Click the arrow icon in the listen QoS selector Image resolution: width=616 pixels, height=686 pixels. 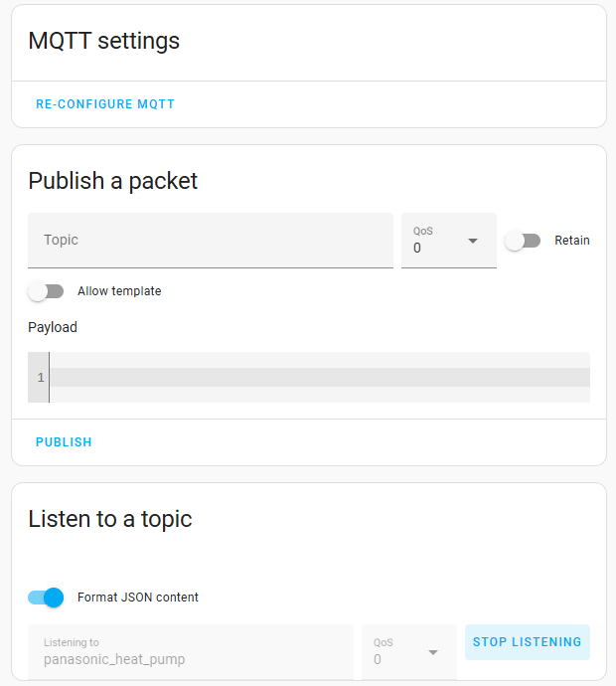[x=433, y=652]
